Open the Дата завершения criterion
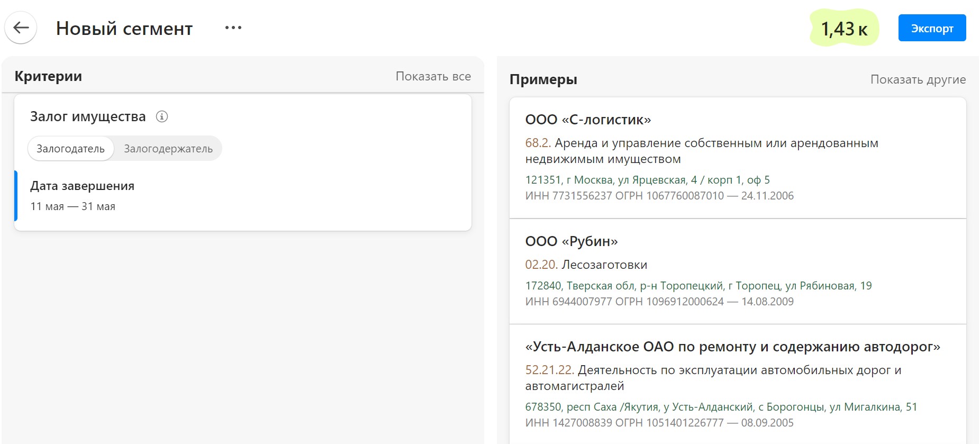 82,186
